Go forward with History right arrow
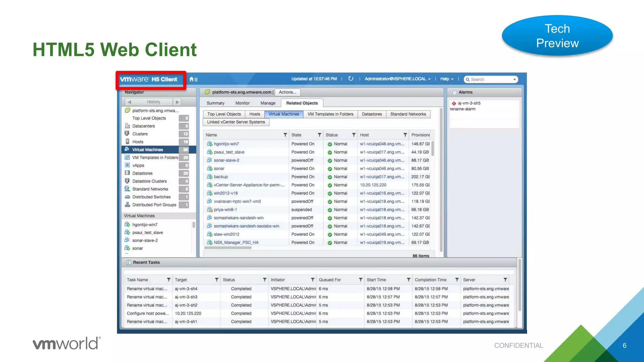644x362 pixels. click(177, 102)
